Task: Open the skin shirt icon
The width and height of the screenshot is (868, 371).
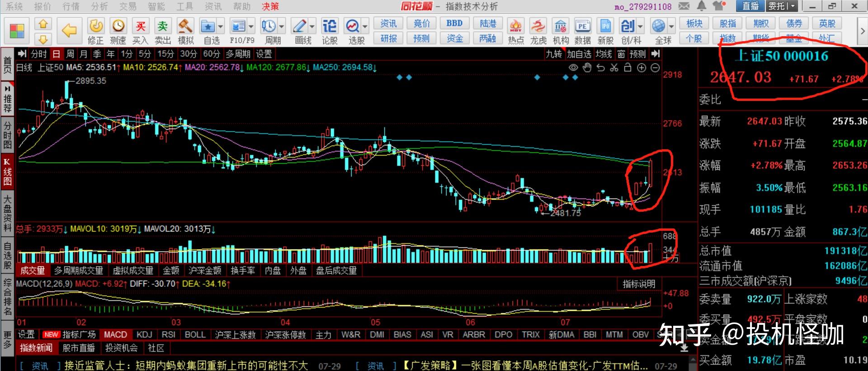Action: (x=719, y=6)
